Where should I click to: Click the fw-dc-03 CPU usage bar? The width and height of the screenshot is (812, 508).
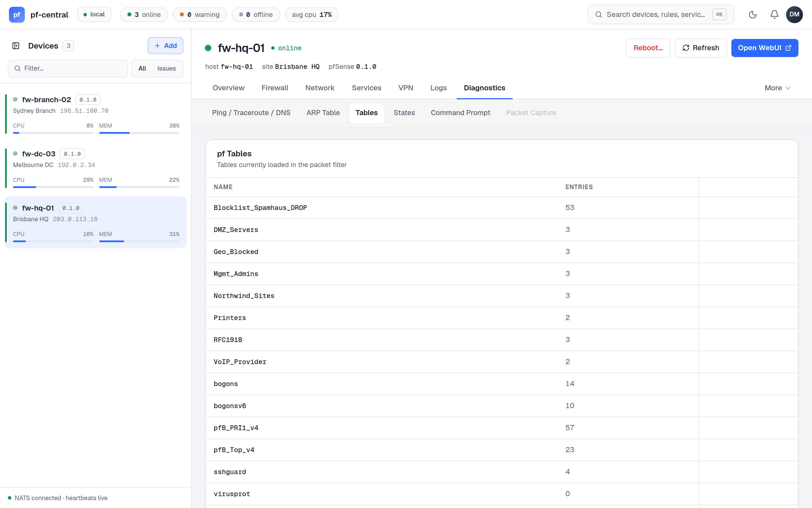point(53,187)
